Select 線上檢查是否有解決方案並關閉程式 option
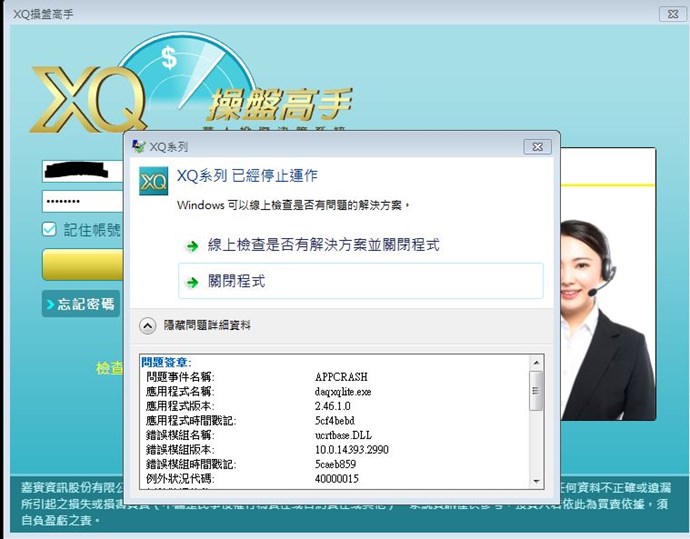The height and width of the screenshot is (539, 690). (x=323, y=245)
